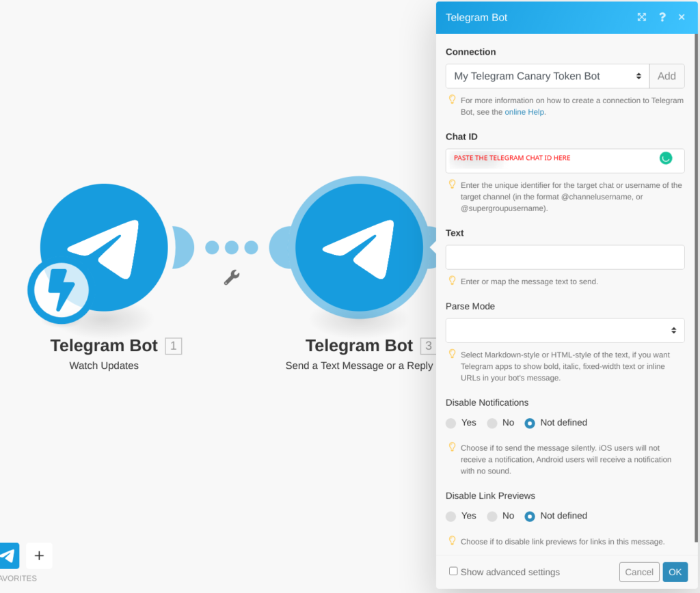Click the Add connection button

pyautogui.click(x=667, y=77)
